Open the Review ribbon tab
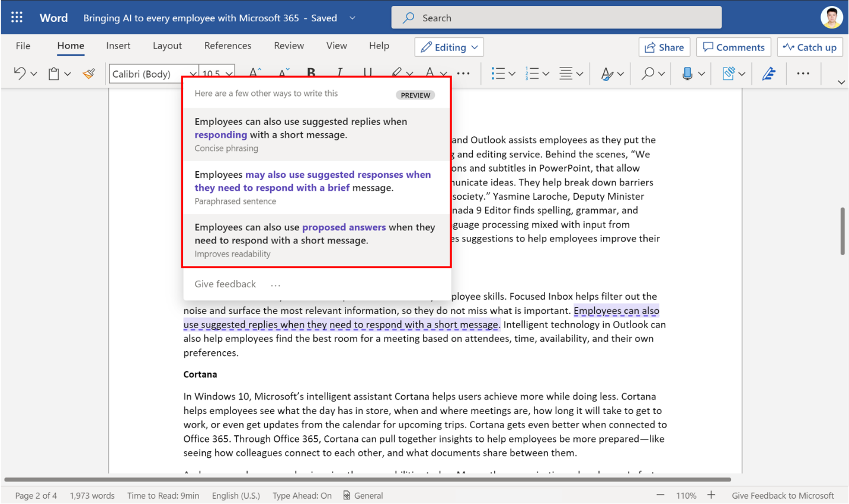 pos(289,46)
